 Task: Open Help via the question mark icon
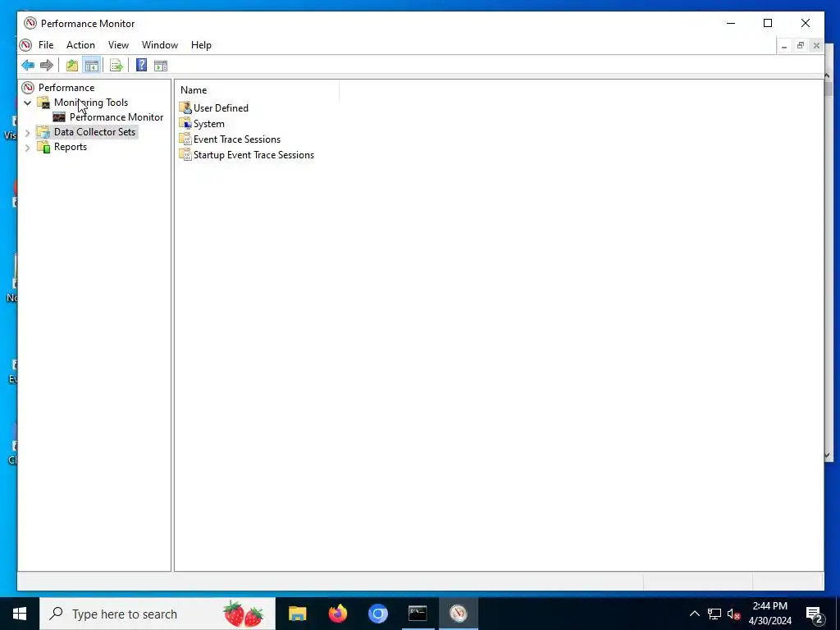tap(141, 66)
